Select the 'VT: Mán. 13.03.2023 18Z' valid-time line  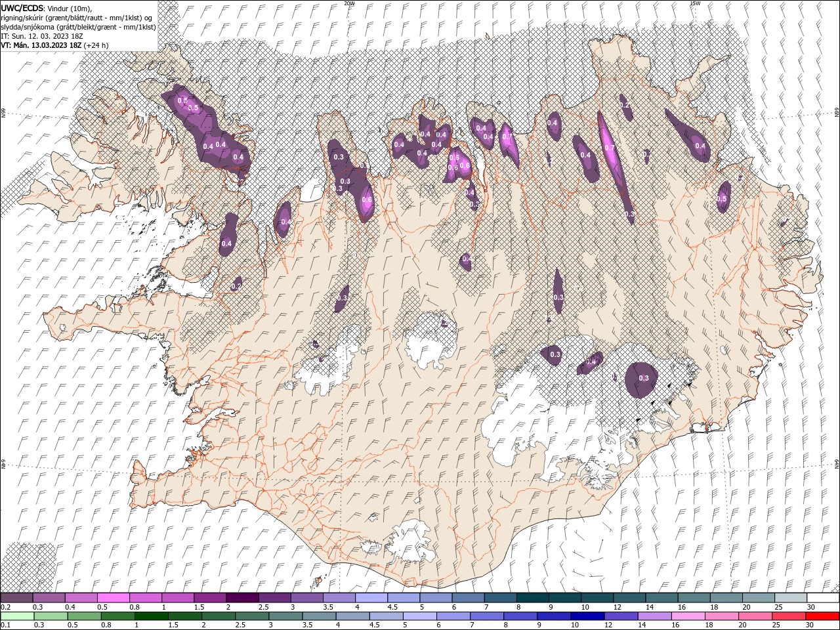(41, 45)
